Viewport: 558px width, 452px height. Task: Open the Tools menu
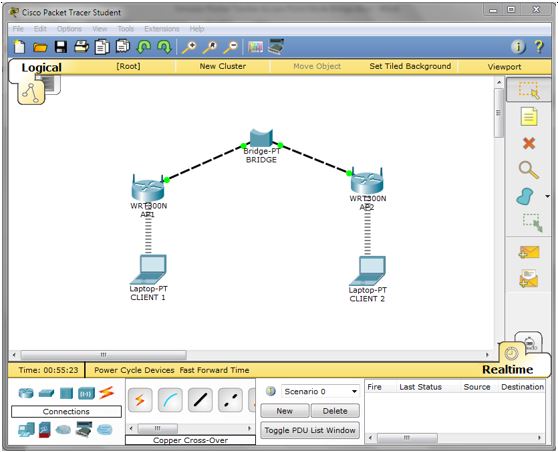coord(126,29)
